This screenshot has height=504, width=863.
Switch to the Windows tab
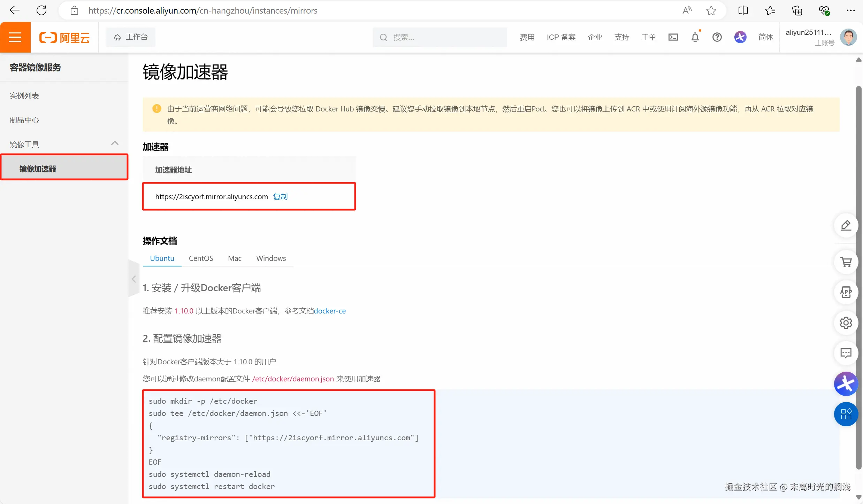coord(271,258)
